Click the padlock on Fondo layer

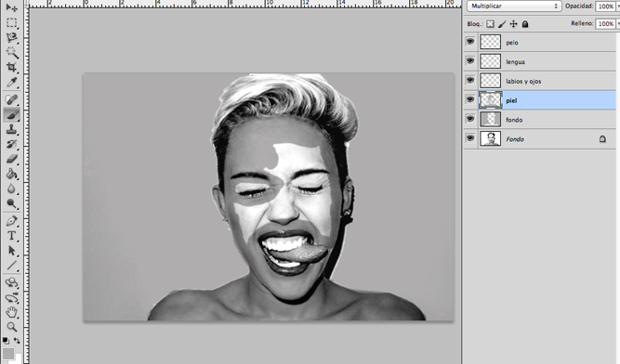point(602,138)
